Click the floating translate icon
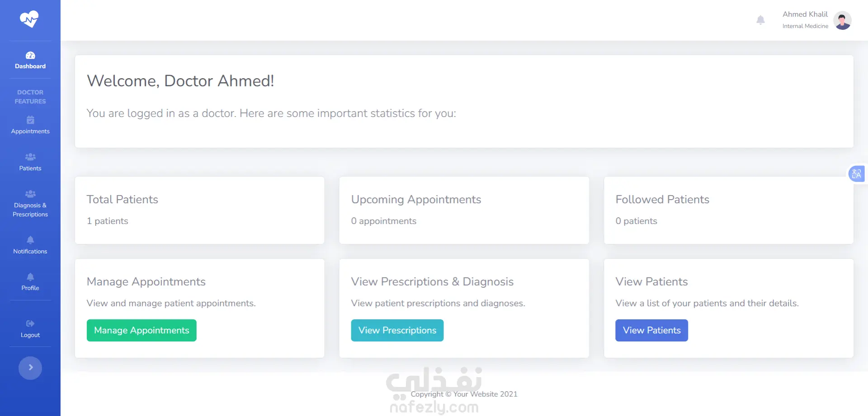 (856, 174)
